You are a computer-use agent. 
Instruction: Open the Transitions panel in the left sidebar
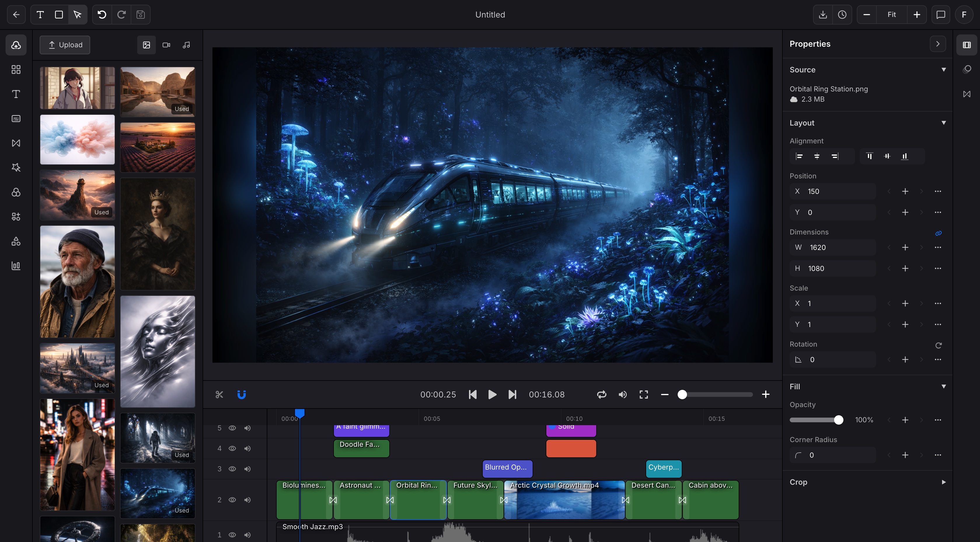(x=16, y=143)
